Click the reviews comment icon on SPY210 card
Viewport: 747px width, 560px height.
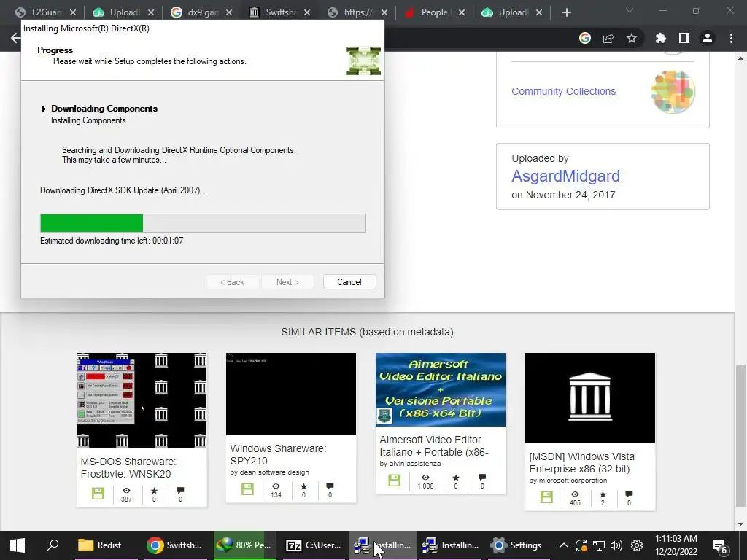pos(330,486)
